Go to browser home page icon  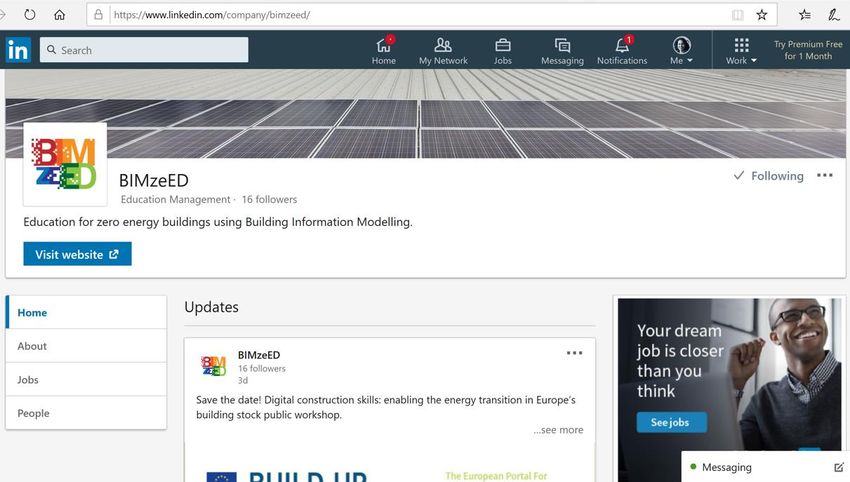[60, 15]
